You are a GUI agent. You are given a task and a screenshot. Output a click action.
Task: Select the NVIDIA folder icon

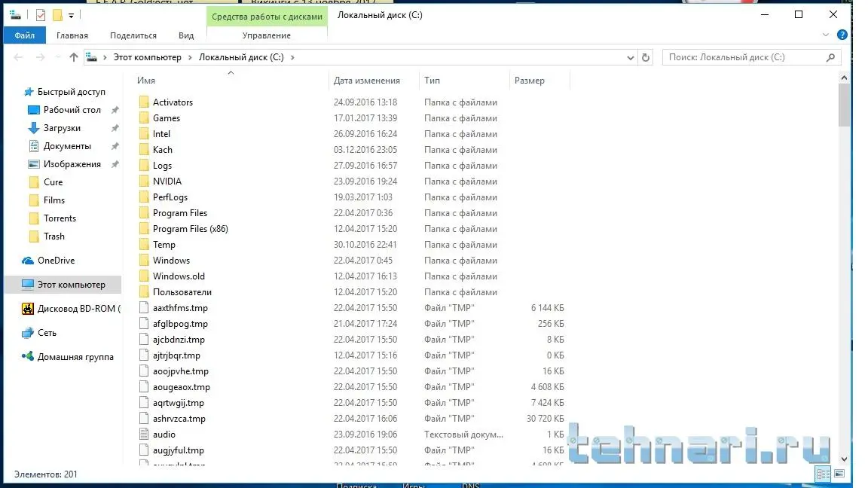click(x=144, y=181)
